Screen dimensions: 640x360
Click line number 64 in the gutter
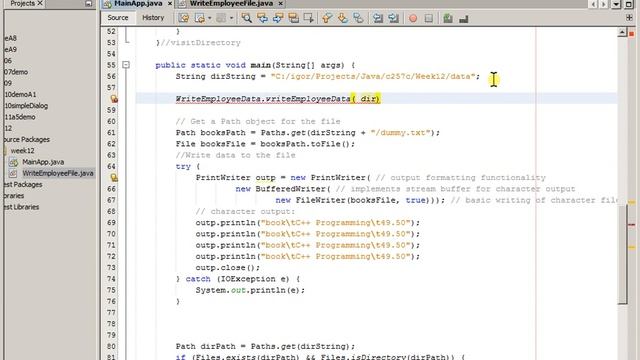111,167
